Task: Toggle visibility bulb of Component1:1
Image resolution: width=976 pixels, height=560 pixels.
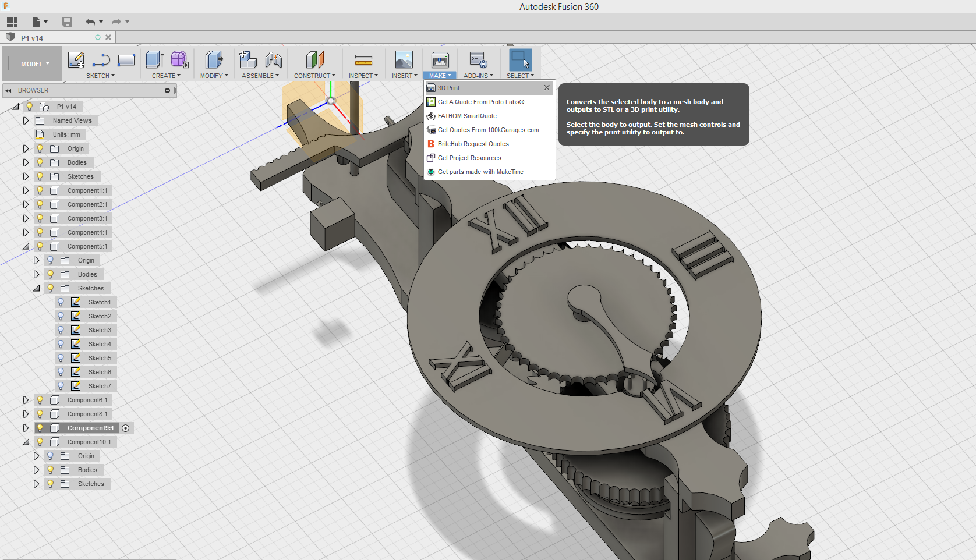Action: tap(40, 190)
